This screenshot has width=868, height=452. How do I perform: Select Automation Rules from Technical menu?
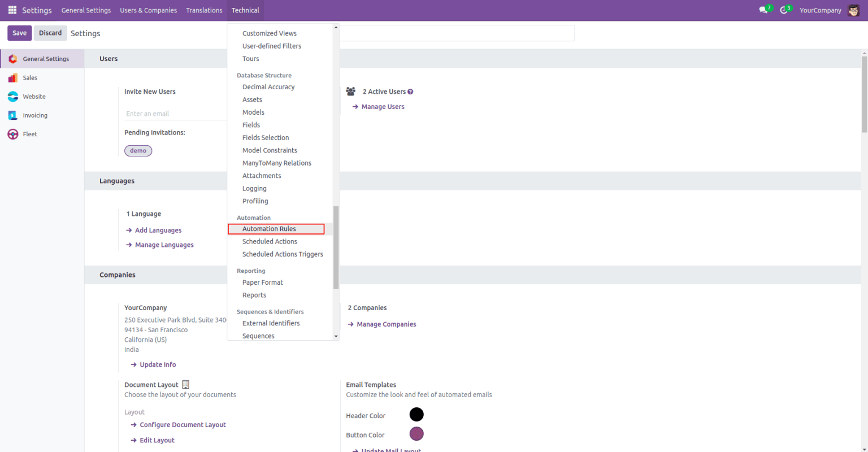[x=268, y=228]
